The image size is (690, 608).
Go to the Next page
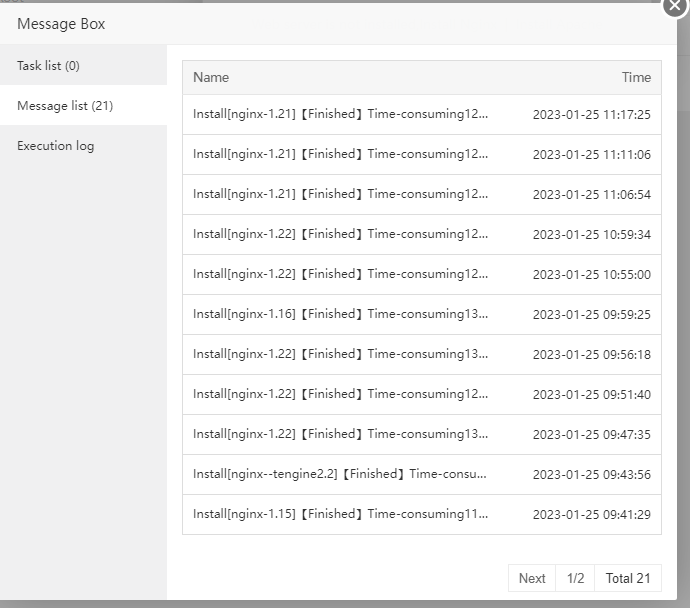click(x=532, y=578)
